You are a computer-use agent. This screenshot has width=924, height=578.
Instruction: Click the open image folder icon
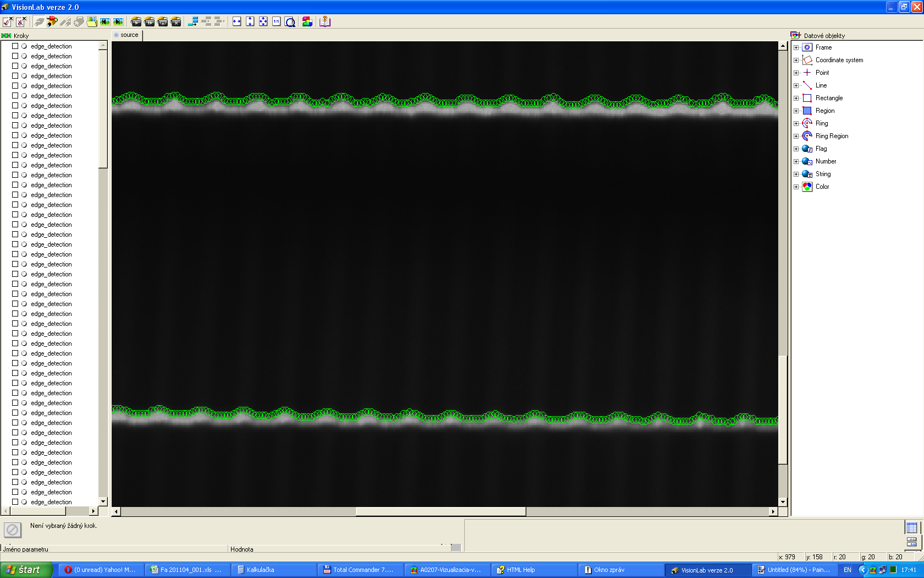point(92,21)
